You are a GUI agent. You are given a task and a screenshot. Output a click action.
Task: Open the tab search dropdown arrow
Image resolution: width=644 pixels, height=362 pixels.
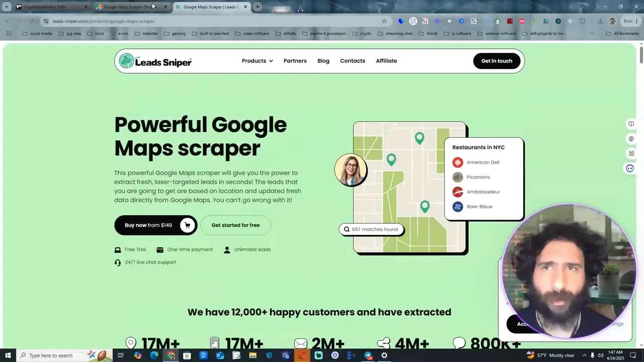point(7,7)
